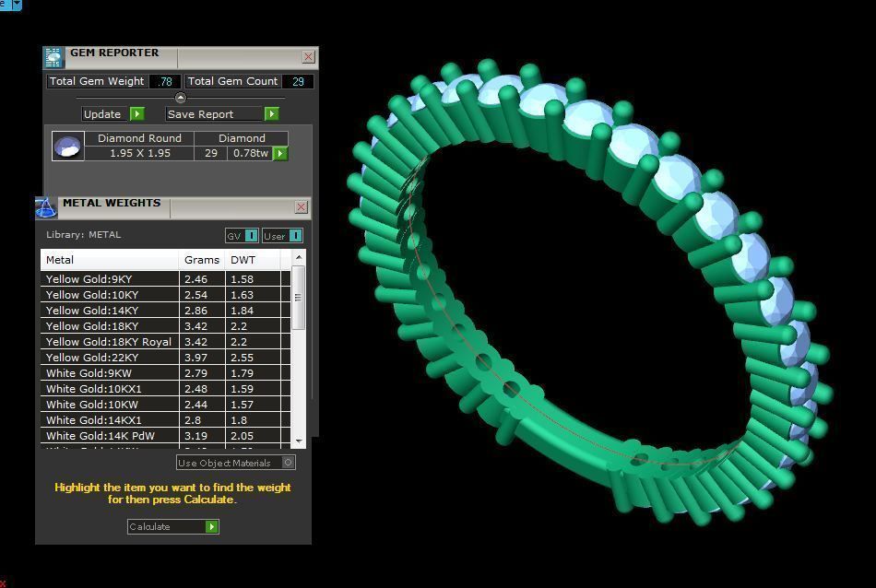Click the metal list scroll up arrow
This screenshot has height=588, width=876.
299,257
